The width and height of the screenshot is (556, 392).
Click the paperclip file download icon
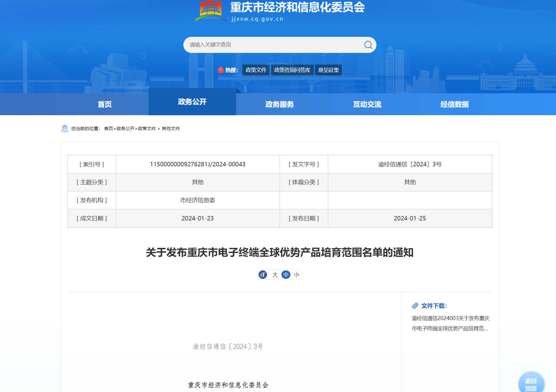pos(415,306)
